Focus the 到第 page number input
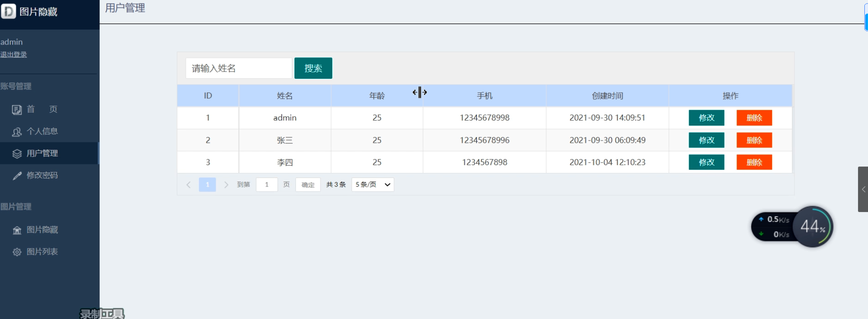The width and height of the screenshot is (868, 319). (x=267, y=184)
